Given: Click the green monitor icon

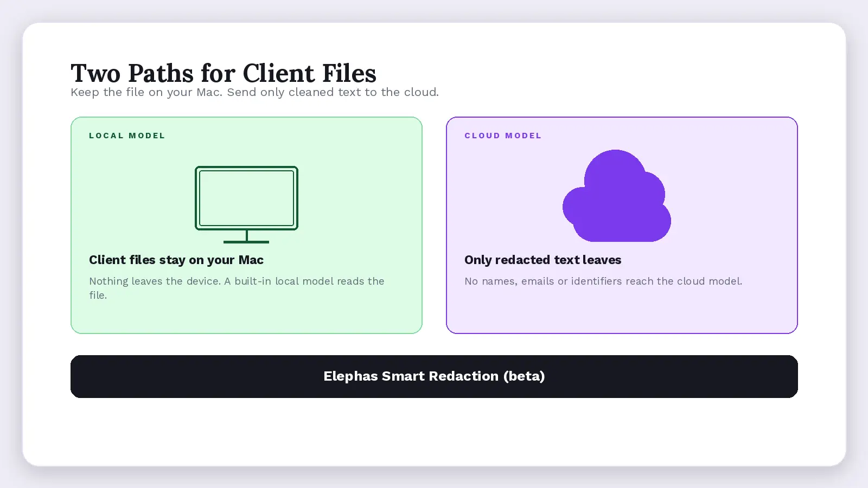Looking at the screenshot, I should click(x=246, y=204).
